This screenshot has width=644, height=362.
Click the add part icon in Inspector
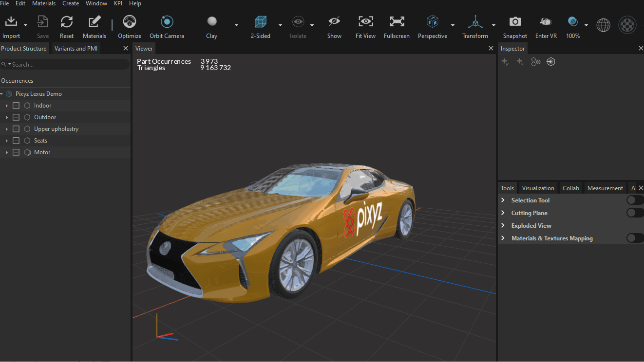[505, 62]
